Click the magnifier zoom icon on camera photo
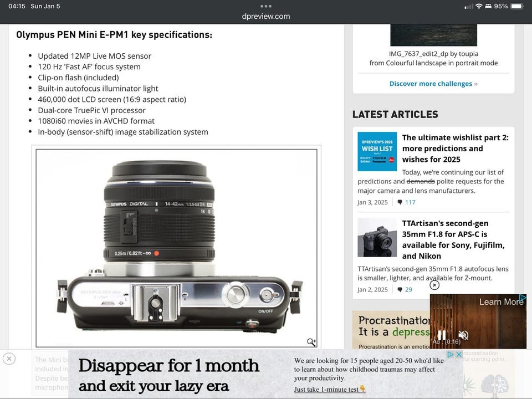 point(311,342)
